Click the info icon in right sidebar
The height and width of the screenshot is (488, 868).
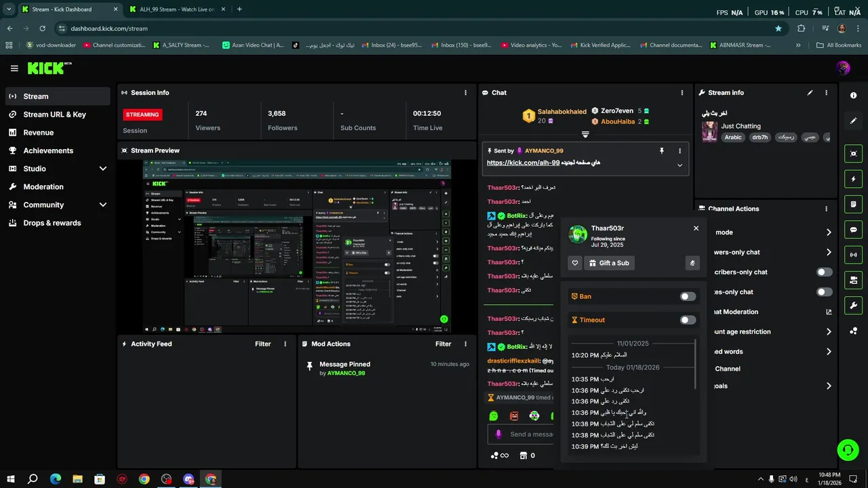click(x=854, y=96)
